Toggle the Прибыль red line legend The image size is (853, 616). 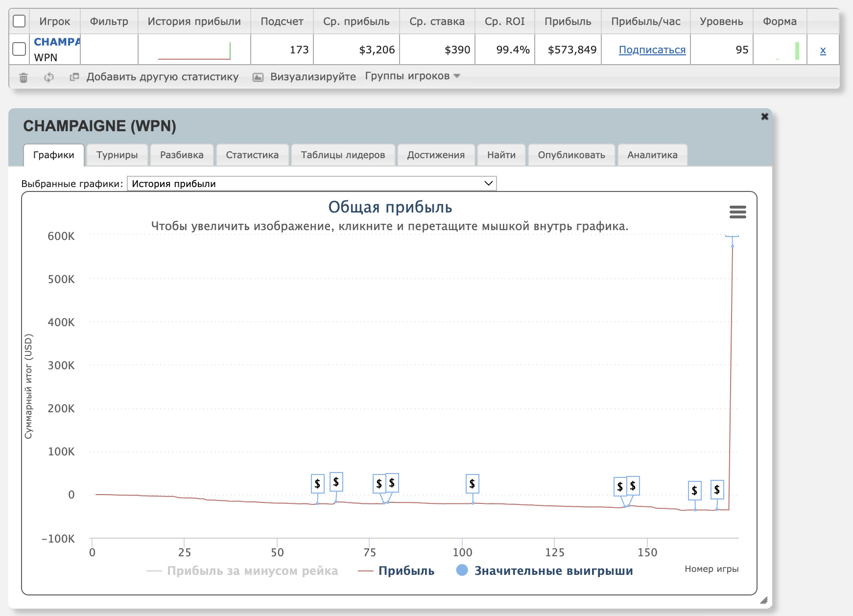click(406, 571)
